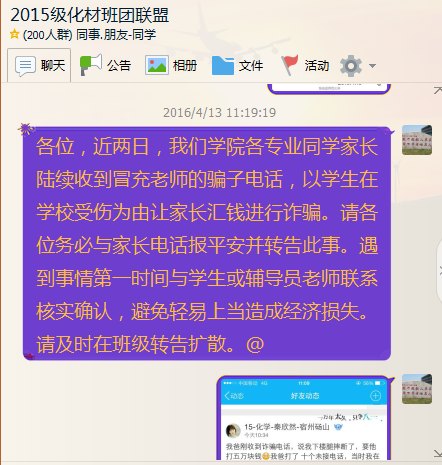Open the partially visible image at the top of chat
Screen dimensions: 442x465
pyautogui.click(x=329, y=88)
